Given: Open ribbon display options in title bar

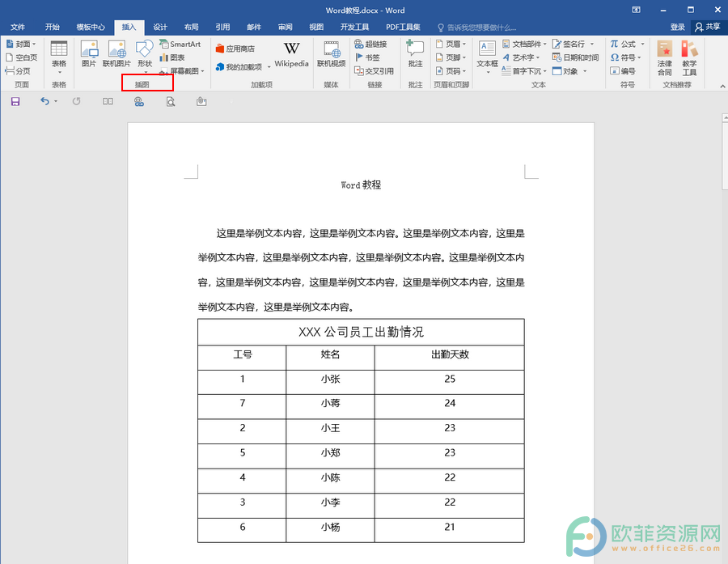Looking at the screenshot, I should click(x=636, y=10).
